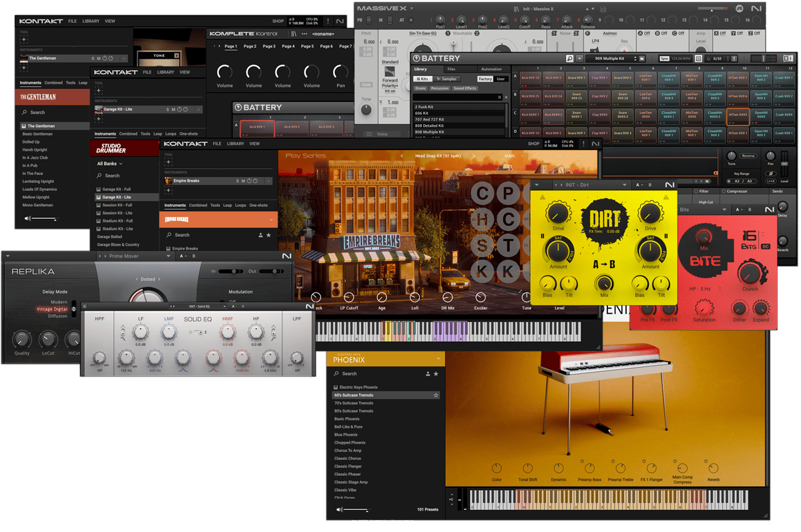Select Vintage Digital delay mode in Replika
Viewport: 801px width, 532px height.
point(51,309)
